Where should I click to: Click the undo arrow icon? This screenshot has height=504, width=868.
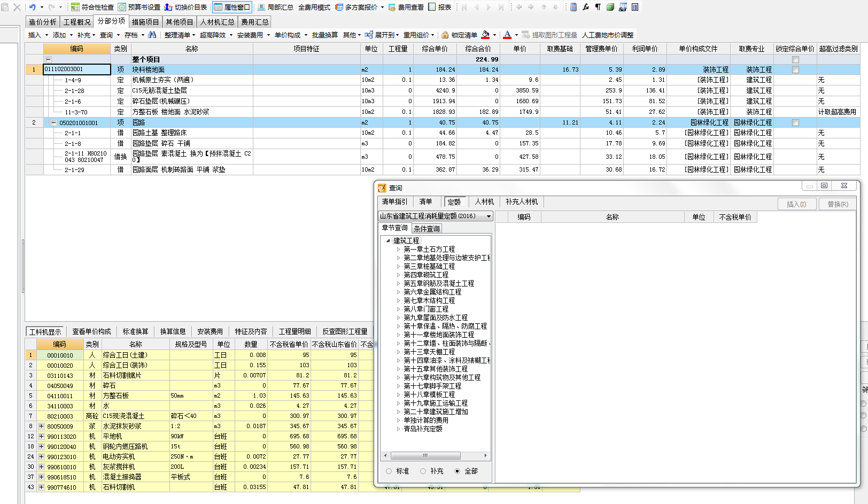[32, 7]
